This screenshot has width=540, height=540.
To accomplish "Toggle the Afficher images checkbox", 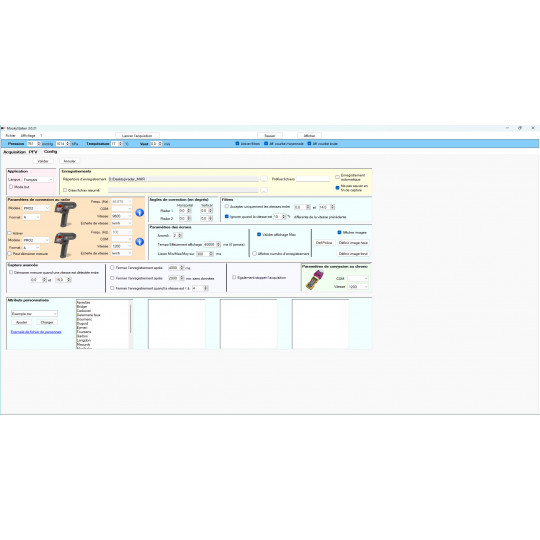I will point(339,232).
